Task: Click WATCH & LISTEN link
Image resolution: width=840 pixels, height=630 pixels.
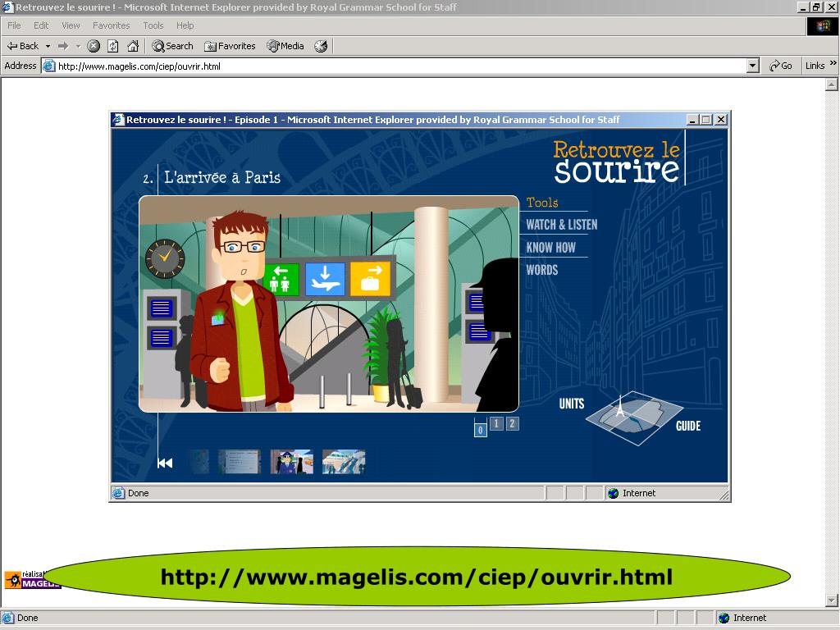Action: click(561, 225)
